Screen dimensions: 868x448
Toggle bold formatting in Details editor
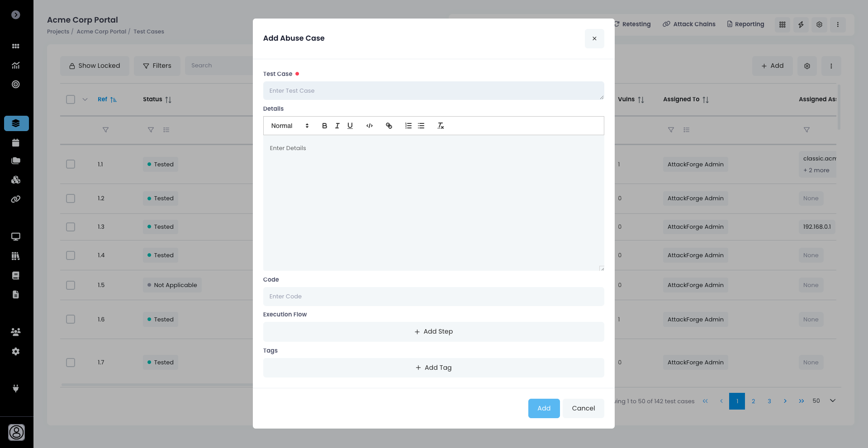pos(324,126)
